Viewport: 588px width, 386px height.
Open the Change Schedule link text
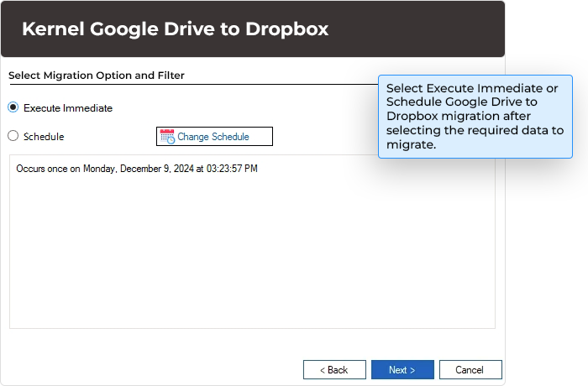coord(213,137)
